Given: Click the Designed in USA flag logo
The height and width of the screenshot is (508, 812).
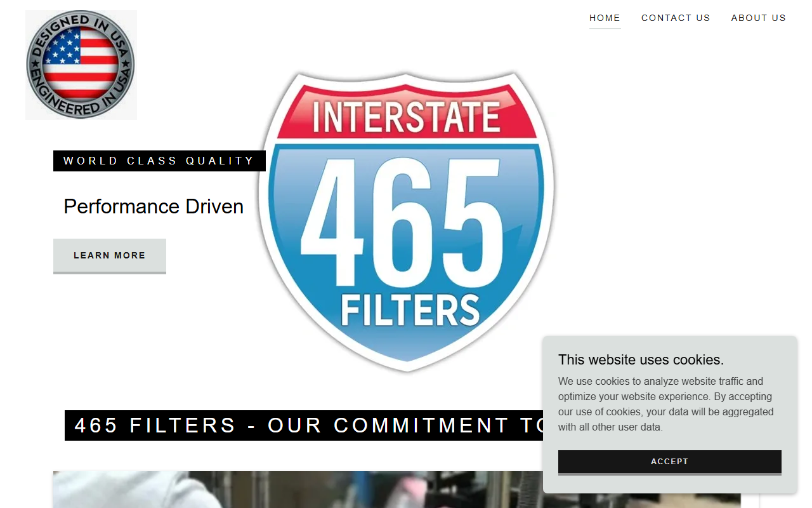Looking at the screenshot, I should pyautogui.click(x=81, y=65).
